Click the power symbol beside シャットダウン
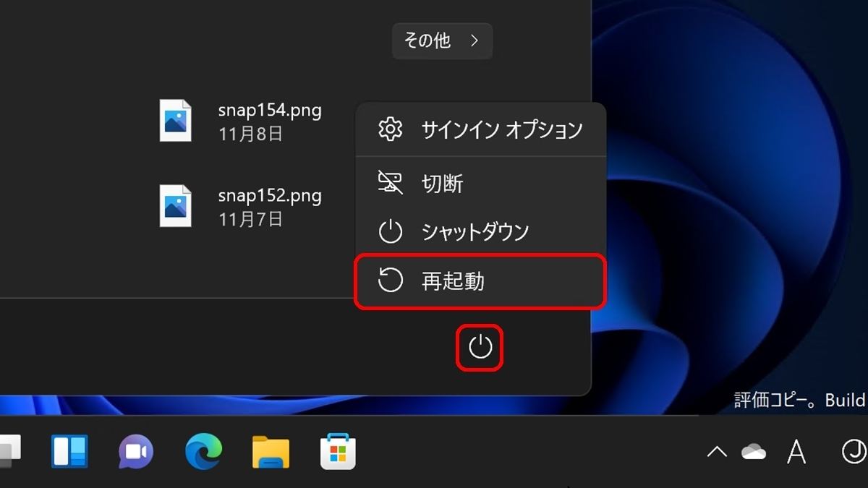868x488 pixels. coord(391,232)
